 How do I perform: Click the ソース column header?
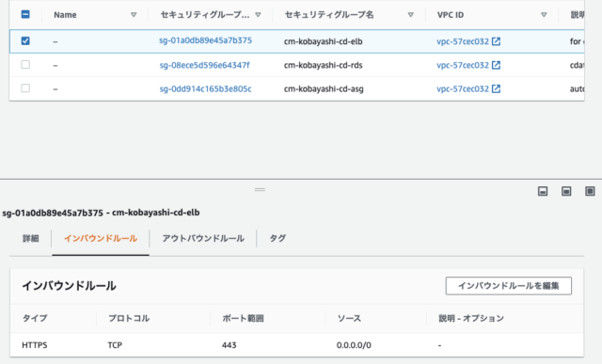pos(349,318)
